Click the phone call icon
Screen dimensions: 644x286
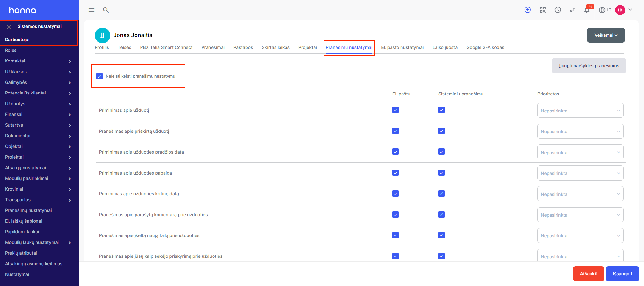coord(572,10)
